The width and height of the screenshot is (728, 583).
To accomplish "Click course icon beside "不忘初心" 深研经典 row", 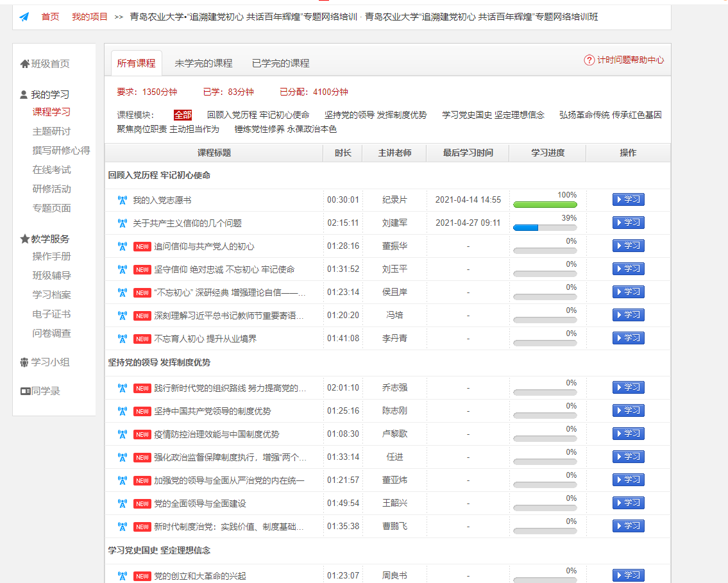I will pos(122,292).
